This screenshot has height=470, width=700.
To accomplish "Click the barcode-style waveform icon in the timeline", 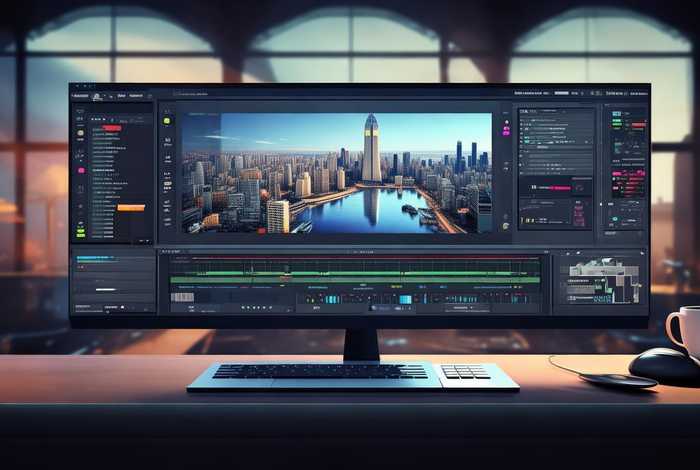I will [183, 297].
